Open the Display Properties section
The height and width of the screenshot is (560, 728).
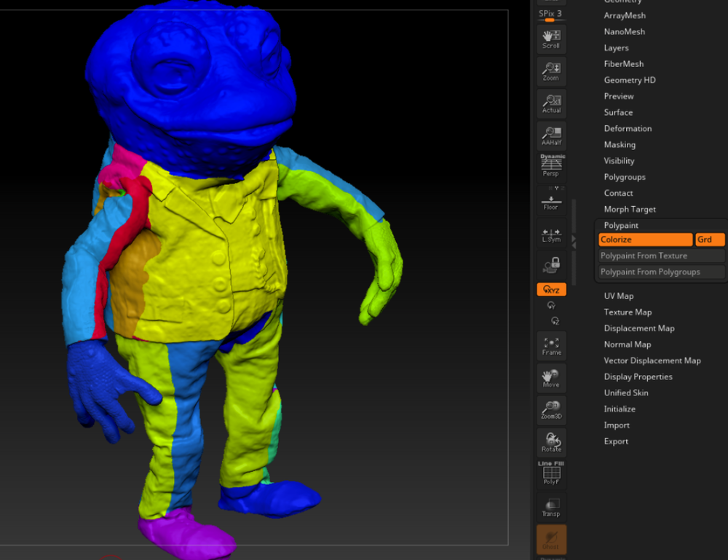(x=638, y=376)
